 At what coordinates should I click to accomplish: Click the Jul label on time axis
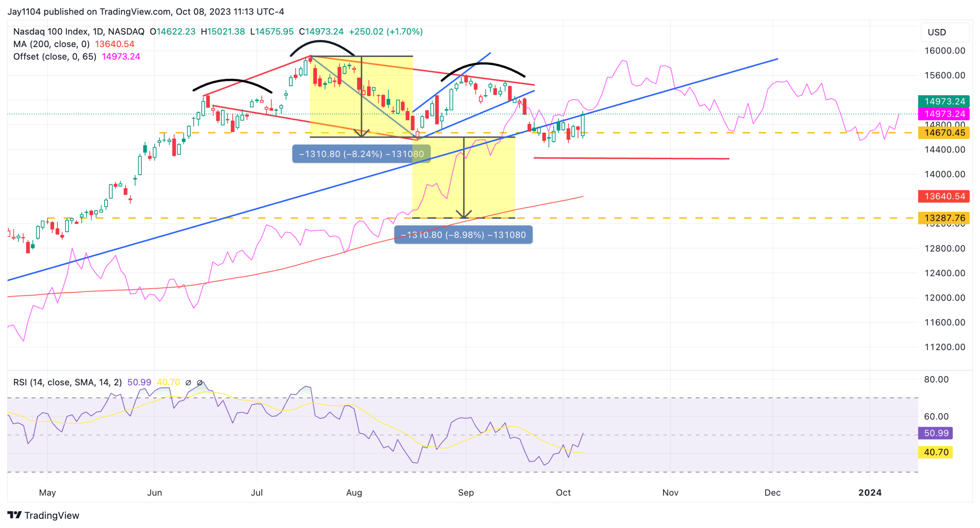[256, 492]
